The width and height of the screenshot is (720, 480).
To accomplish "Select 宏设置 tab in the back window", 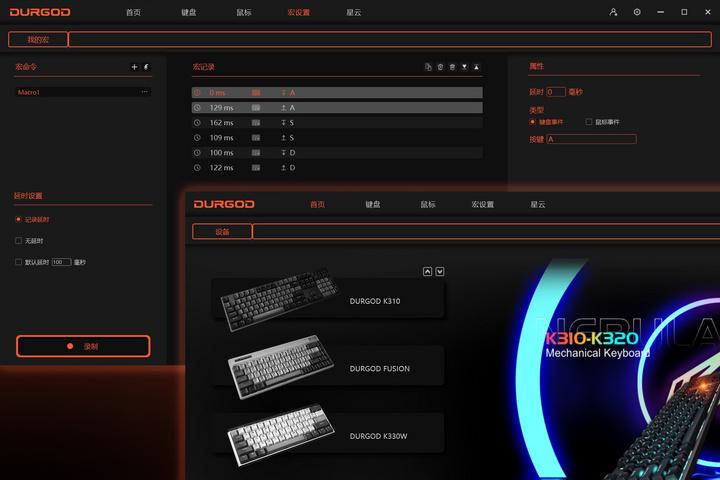I will coord(298,12).
